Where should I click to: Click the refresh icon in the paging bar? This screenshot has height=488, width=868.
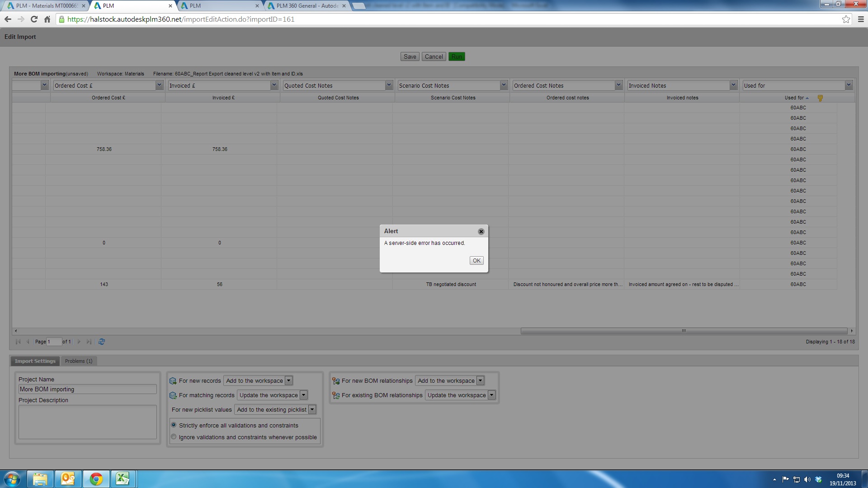pyautogui.click(x=102, y=342)
